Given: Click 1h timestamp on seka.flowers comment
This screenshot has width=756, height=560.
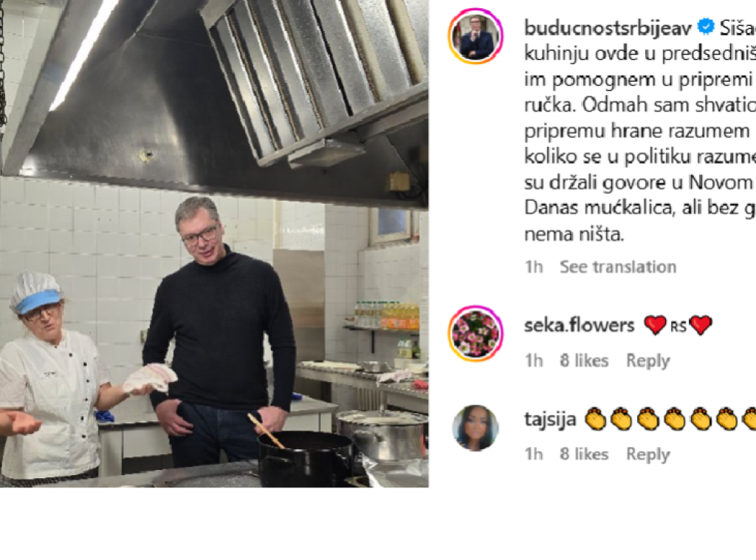Looking at the screenshot, I should [x=534, y=361].
